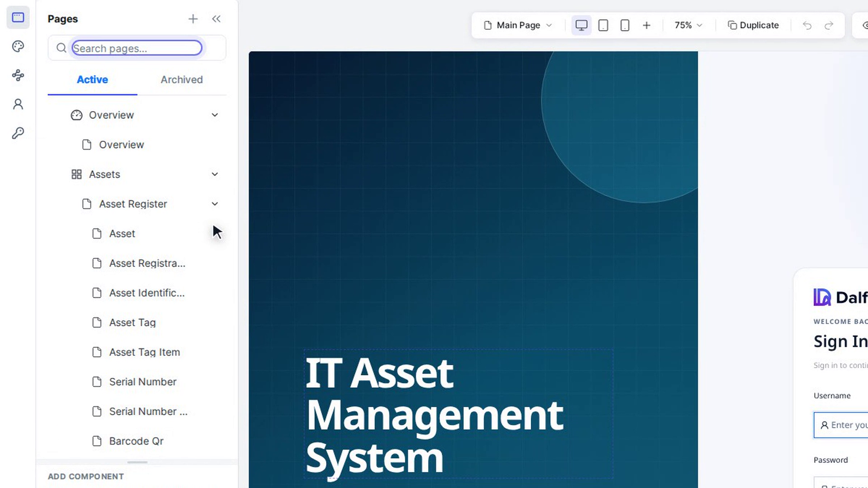Switch to tablet viewport

point(603,25)
